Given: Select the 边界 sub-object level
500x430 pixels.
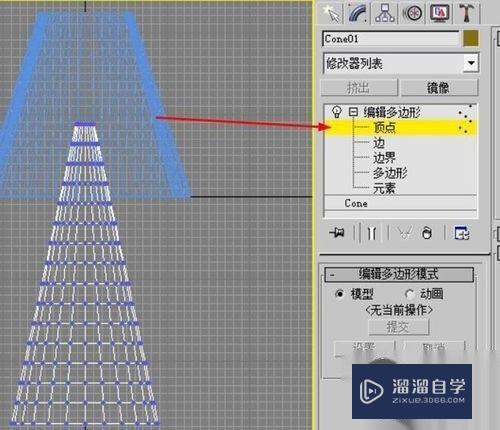Looking at the screenshot, I should (x=385, y=158).
